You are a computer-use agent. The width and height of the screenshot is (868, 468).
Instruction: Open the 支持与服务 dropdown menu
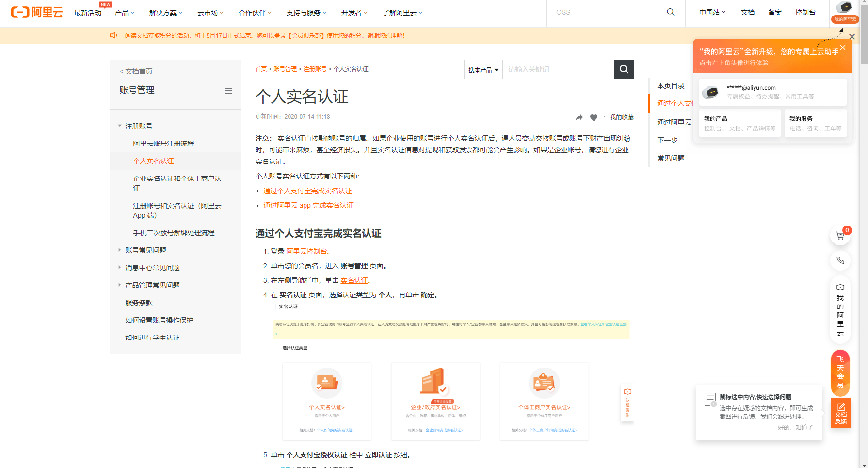coord(306,12)
